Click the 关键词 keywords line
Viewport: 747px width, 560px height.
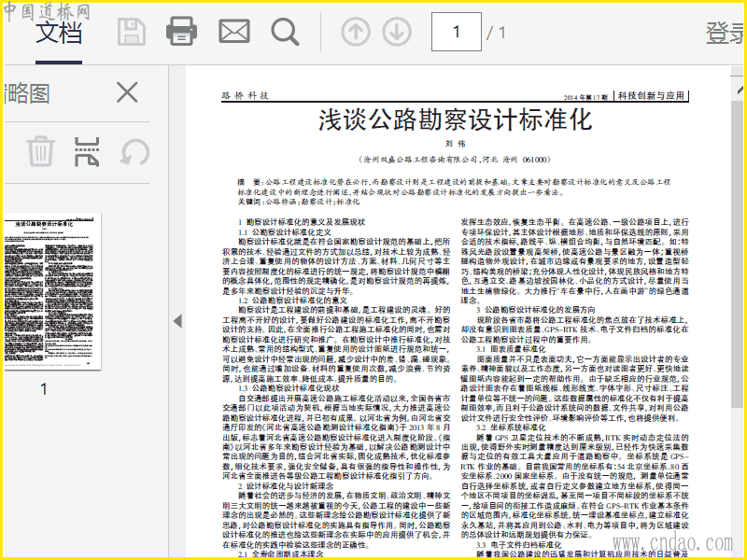click(299, 202)
